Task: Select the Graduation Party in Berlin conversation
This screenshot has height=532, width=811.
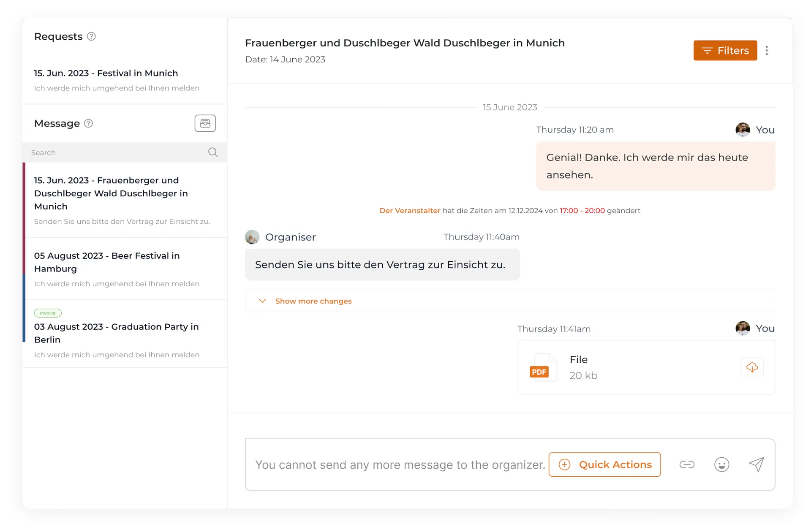Action: tap(116, 333)
